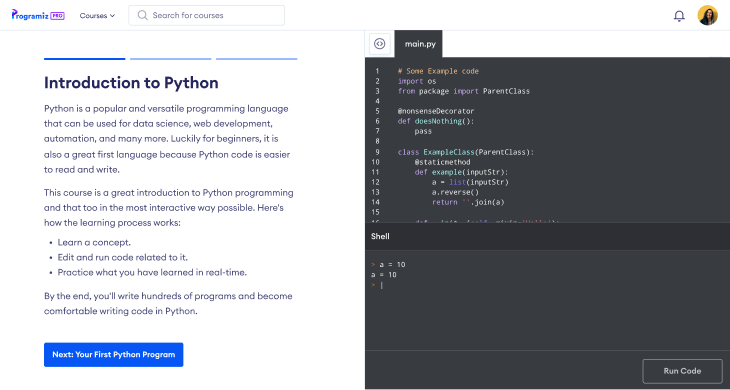Click 'Practice what you have learned' bullet
Viewport: 730px width, 390px height.
(152, 272)
